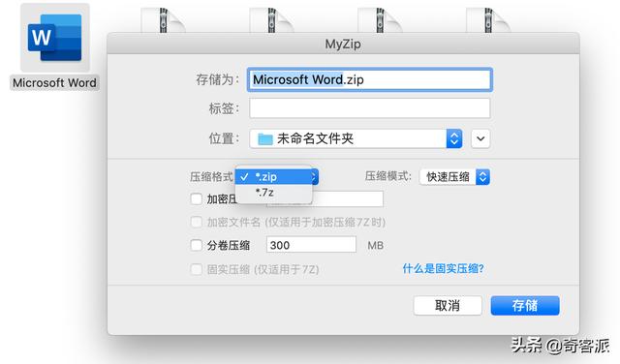Click the blue folder icon in location field
This screenshot has width=620, height=364.
point(264,138)
